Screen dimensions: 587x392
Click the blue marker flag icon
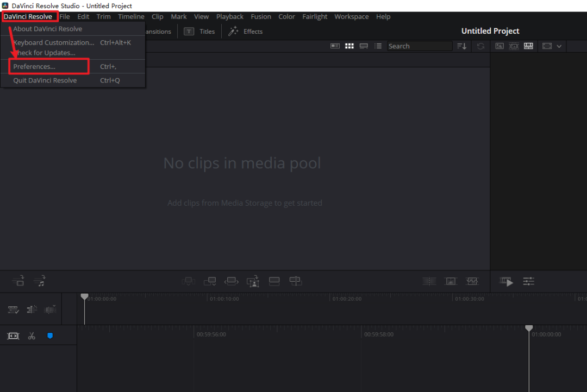50,336
